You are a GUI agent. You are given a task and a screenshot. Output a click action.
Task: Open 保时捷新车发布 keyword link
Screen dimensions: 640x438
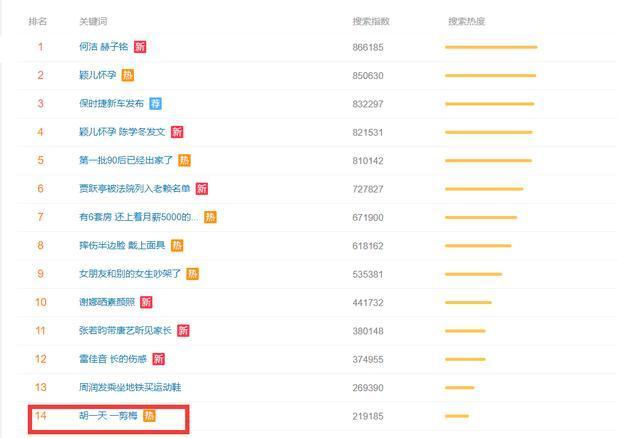(111, 103)
